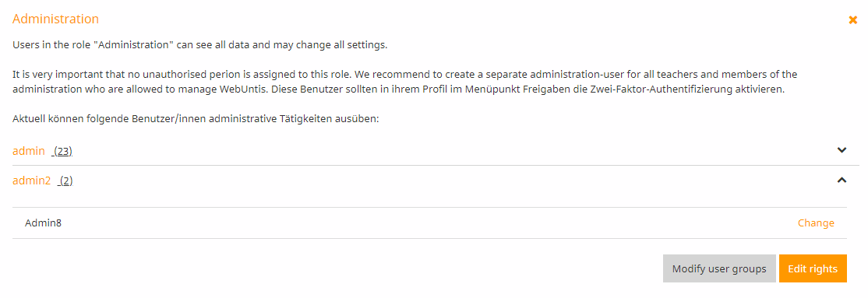
Task: Click the 'Users in the role' description line
Action: (x=199, y=45)
